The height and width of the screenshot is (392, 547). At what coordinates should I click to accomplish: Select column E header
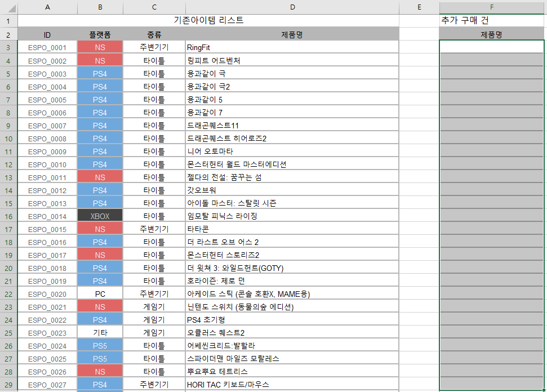tap(419, 7)
